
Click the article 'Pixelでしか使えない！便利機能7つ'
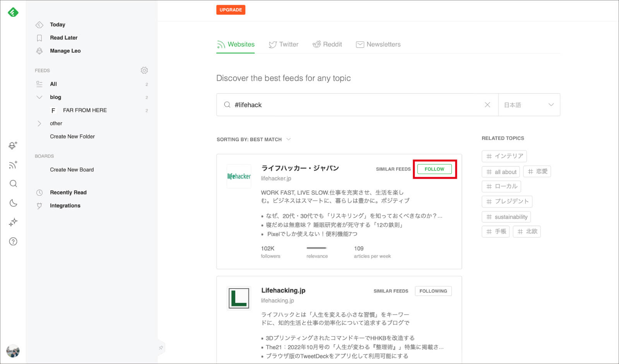pyautogui.click(x=312, y=234)
